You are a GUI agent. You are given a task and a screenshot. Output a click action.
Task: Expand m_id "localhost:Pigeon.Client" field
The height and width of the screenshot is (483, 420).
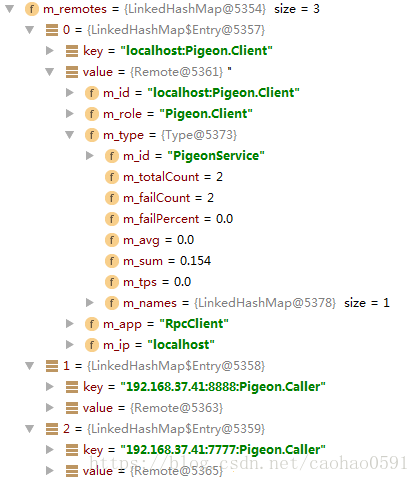70,93
